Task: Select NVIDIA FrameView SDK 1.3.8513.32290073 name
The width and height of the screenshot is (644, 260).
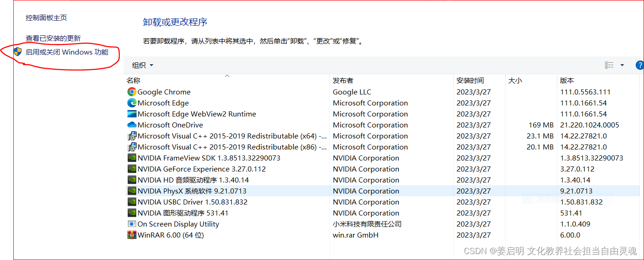Action: point(209,158)
